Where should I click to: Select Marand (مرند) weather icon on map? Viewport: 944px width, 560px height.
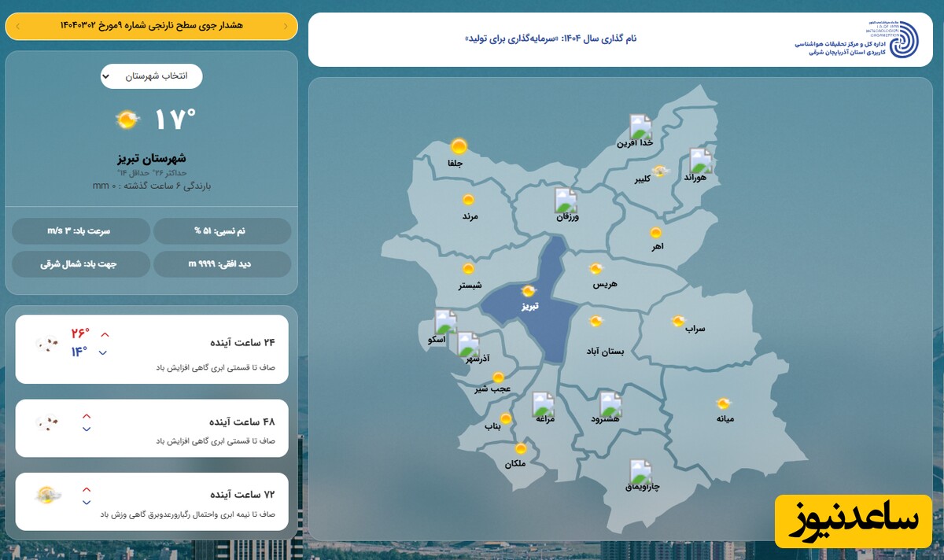coord(469,200)
